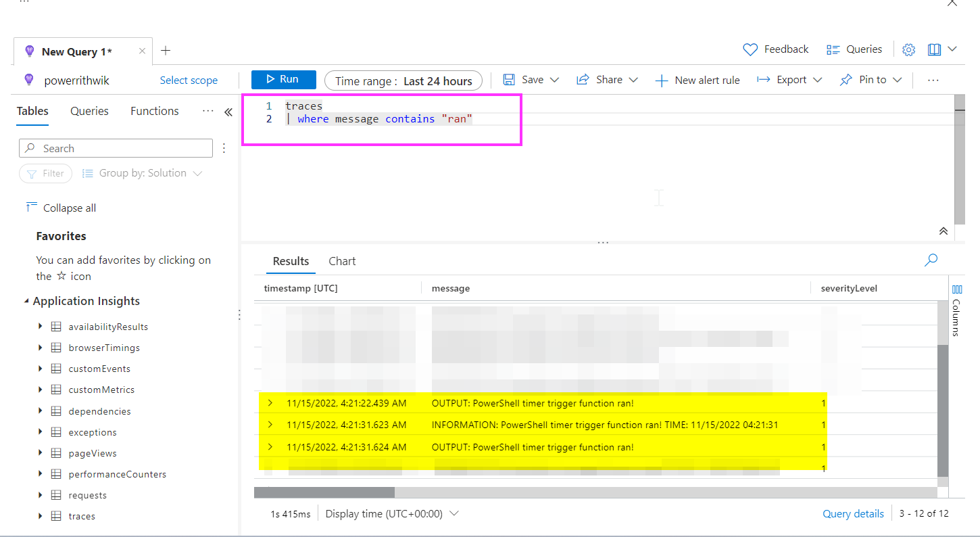The width and height of the screenshot is (980, 537).
Task: Click the Query details link
Action: tap(853, 513)
